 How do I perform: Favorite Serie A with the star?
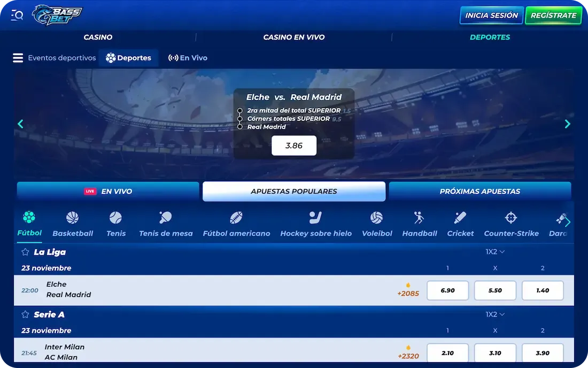tap(25, 315)
